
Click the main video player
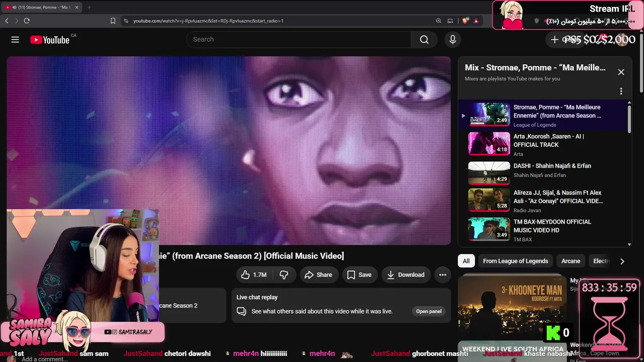[229, 150]
